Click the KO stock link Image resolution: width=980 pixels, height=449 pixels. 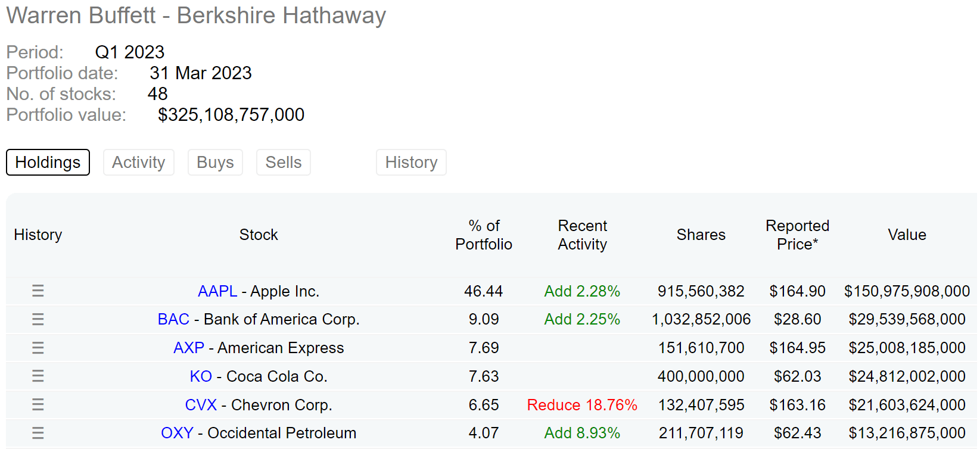point(201,376)
